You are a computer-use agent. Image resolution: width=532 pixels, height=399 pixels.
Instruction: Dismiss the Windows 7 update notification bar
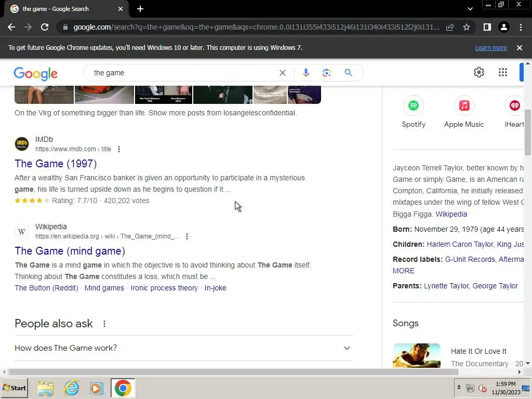click(x=519, y=48)
